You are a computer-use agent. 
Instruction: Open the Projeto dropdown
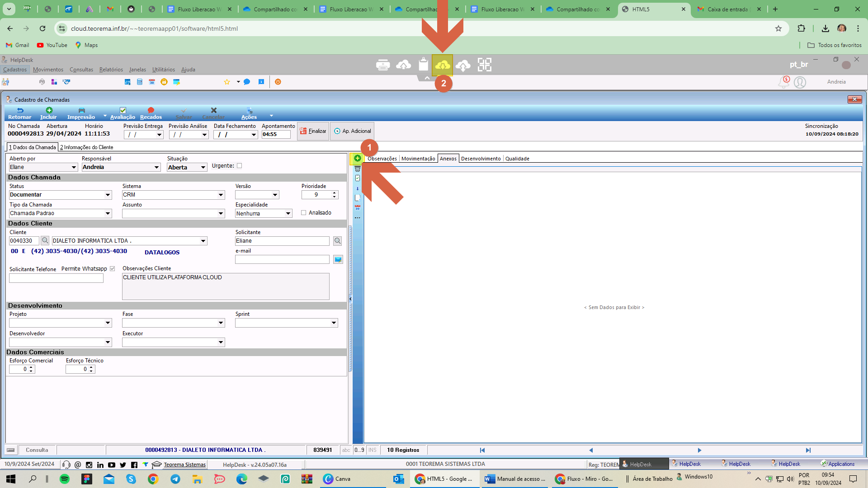[108, 323]
